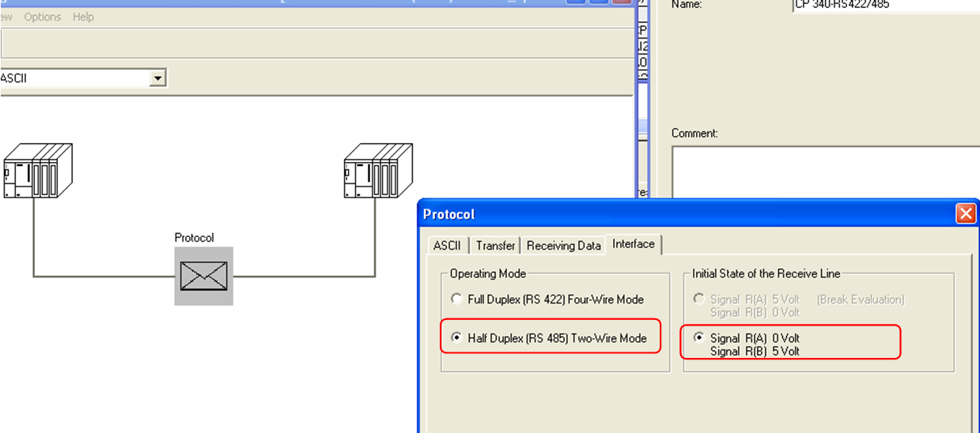
Task: Select Half Duplex (RS 485) Two-Wire Mode
Action: click(456, 338)
